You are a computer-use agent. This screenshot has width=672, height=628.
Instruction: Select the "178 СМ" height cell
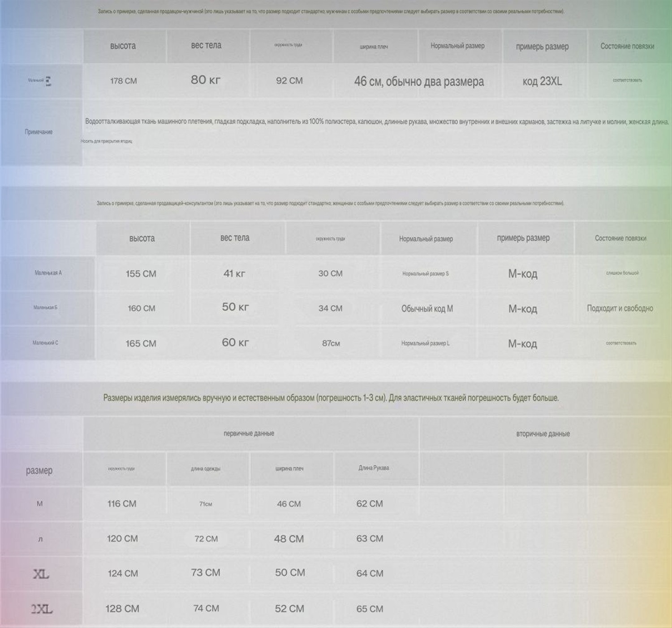click(124, 81)
